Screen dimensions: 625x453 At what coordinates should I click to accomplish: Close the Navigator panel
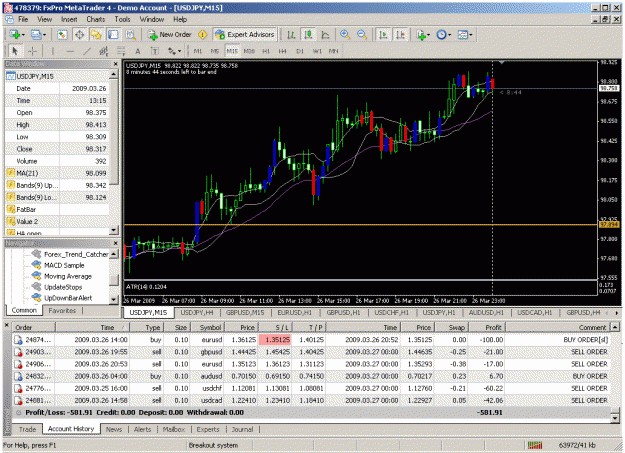coord(116,243)
